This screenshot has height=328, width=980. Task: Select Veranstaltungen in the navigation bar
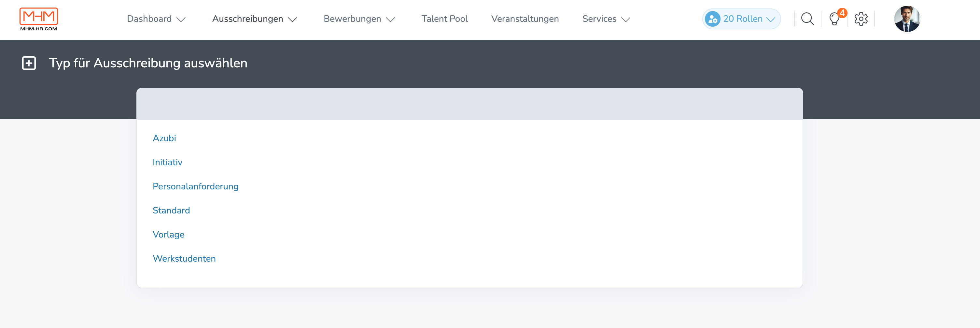[x=525, y=19]
